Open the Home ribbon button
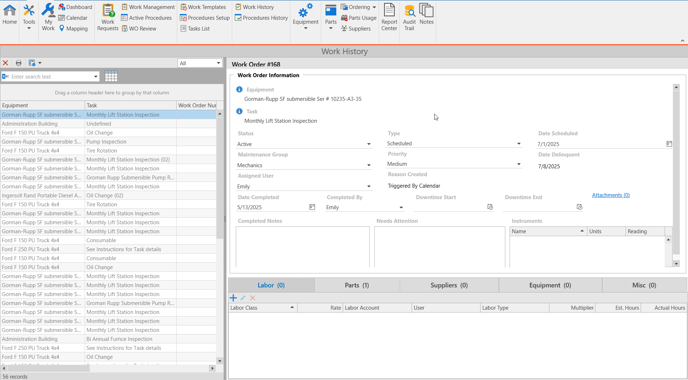The width and height of the screenshot is (688, 380). pos(9,15)
